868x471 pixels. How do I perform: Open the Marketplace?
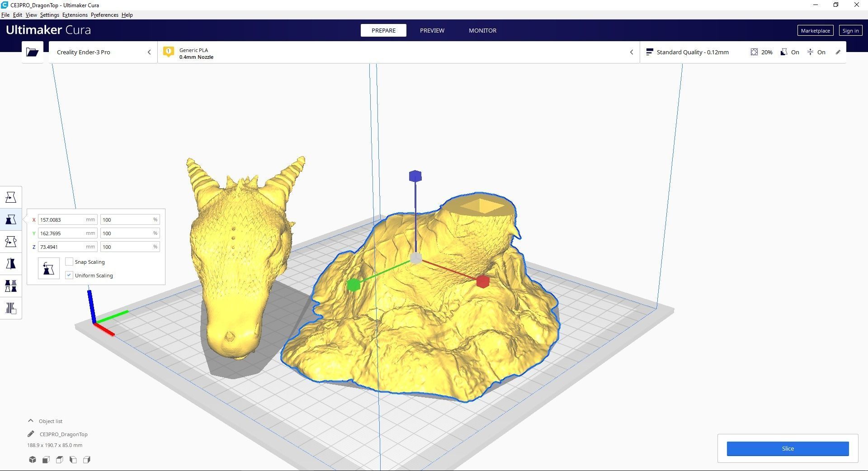(815, 31)
